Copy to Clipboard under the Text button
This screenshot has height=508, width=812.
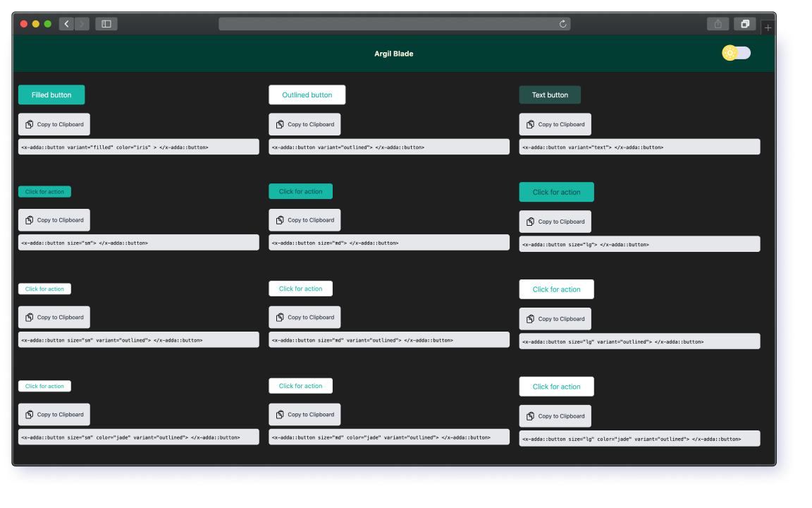coord(555,124)
